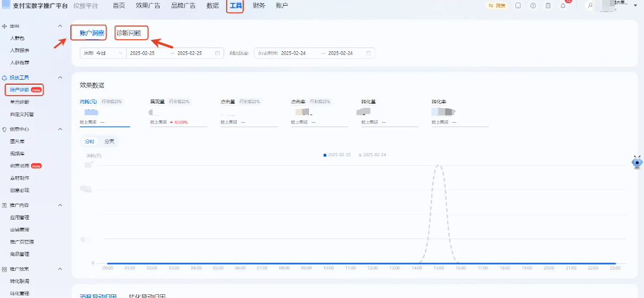Switch to the 消耗异动归因 tab at the bottom

pos(98,295)
